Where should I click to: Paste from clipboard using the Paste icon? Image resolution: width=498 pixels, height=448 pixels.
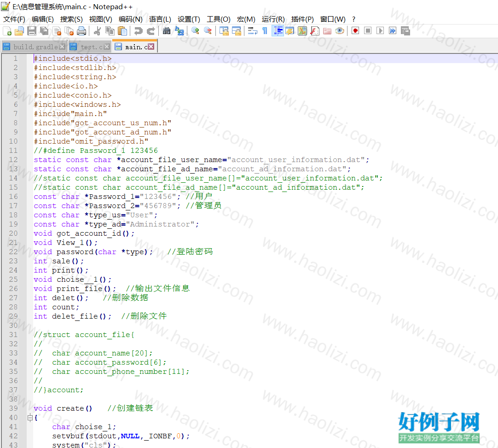click(x=122, y=31)
